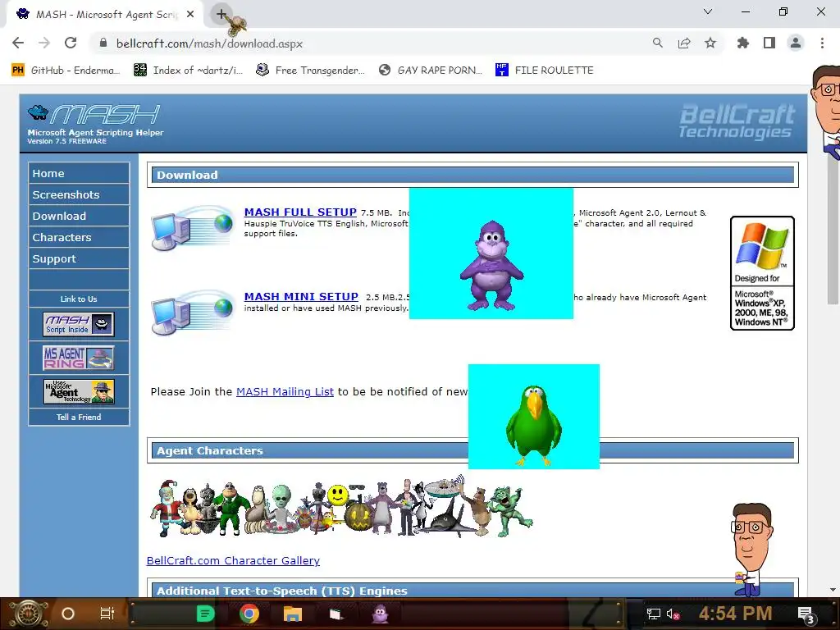Open Screenshots sidebar menu item
This screenshot has height=630, width=840.
(79, 194)
